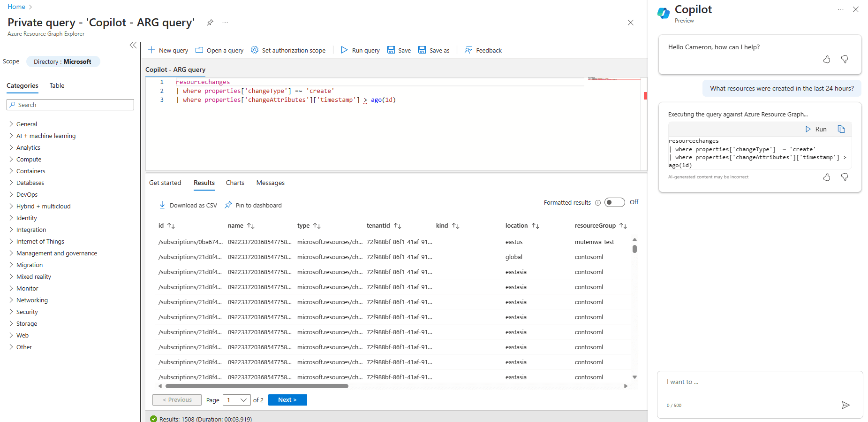Viewport: 868px width, 422px height.
Task: Open the page number dropdown
Action: point(237,400)
